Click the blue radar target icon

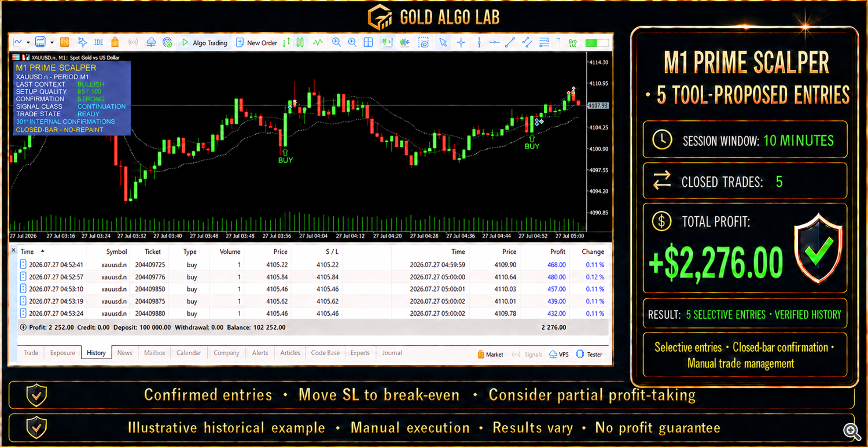(x=167, y=42)
